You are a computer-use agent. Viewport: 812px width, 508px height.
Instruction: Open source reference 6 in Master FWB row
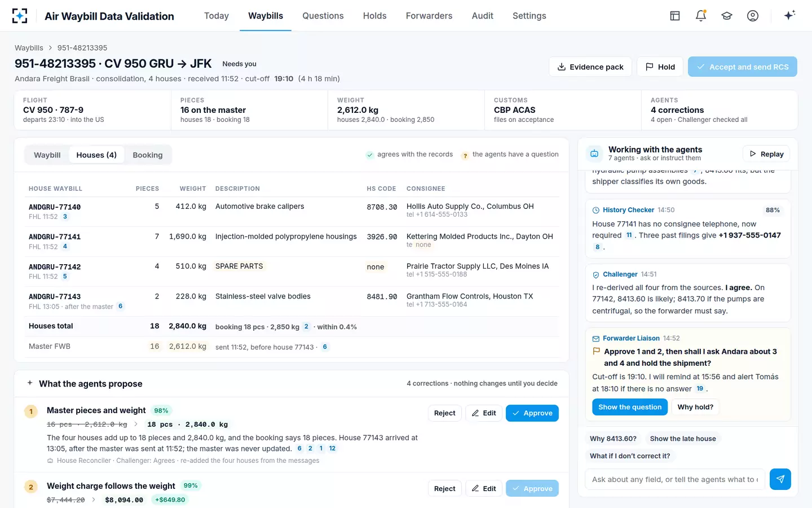[325, 347]
